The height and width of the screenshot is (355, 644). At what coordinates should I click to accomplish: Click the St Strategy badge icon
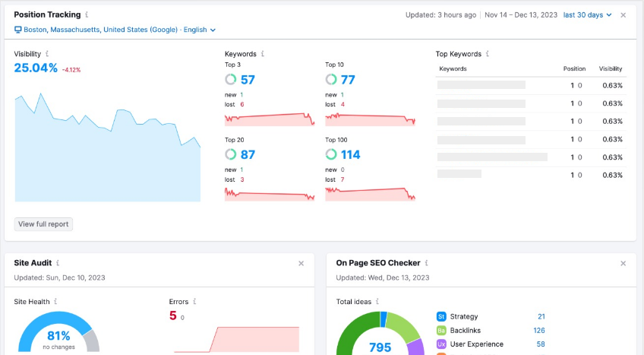click(x=441, y=316)
